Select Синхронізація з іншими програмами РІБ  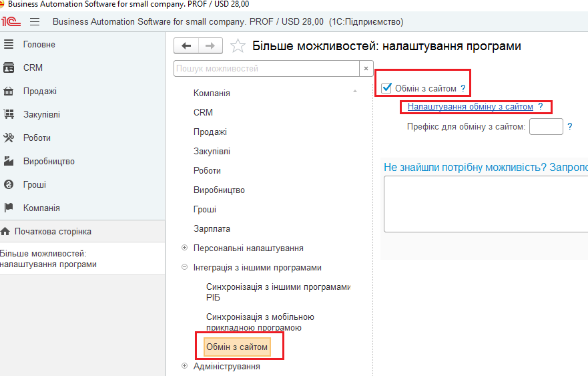pyautogui.click(x=278, y=293)
